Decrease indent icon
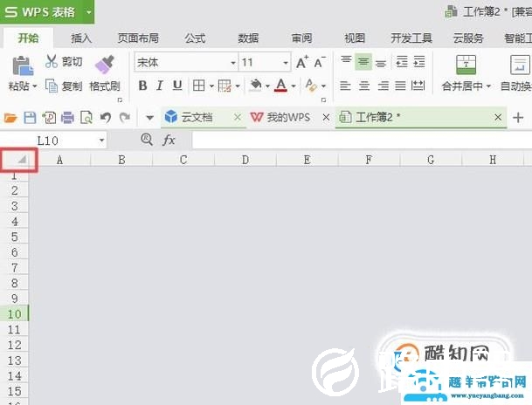 coord(402,62)
